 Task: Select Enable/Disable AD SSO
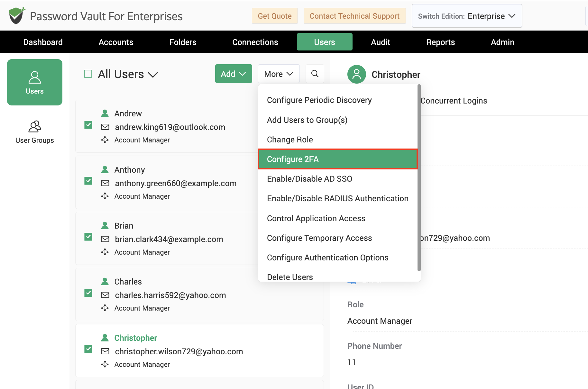[338, 179]
